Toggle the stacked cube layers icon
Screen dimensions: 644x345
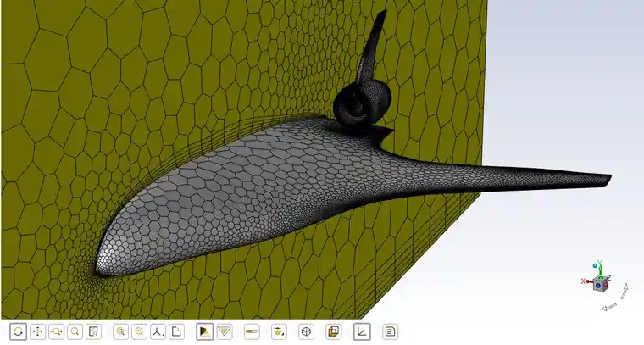pos(334,331)
